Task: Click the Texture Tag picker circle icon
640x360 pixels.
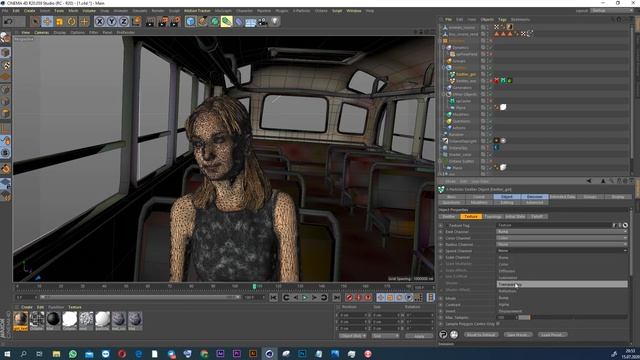Action: pos(625,225)
